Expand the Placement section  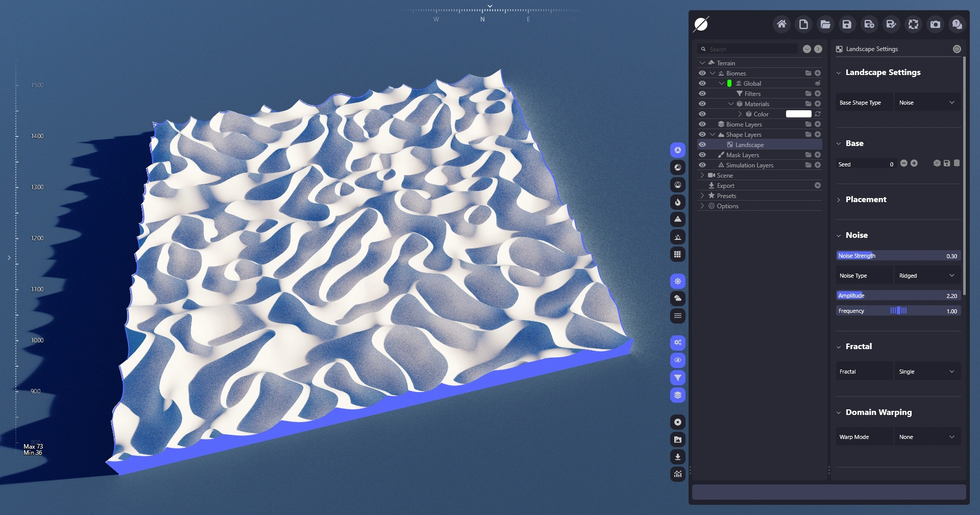click(x=866, y=200)
